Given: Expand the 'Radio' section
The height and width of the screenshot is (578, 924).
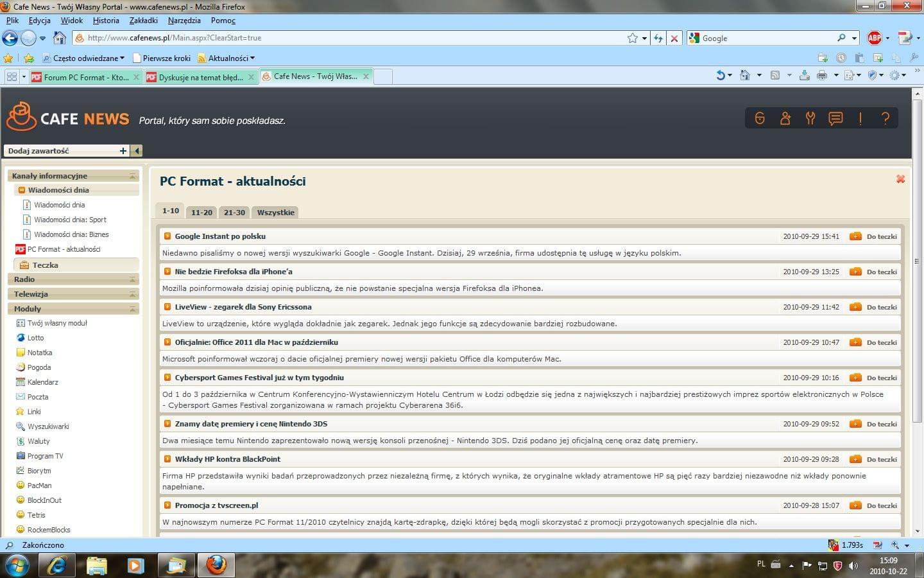Looking at the screenshot, I should point(133,279).
